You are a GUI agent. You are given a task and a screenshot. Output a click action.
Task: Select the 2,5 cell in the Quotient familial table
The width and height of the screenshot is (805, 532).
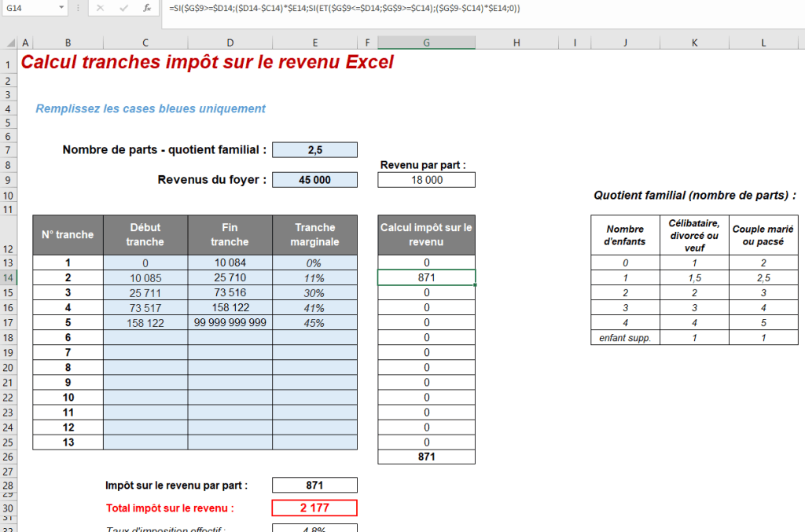pyautogui.click(x=763, y=277)
